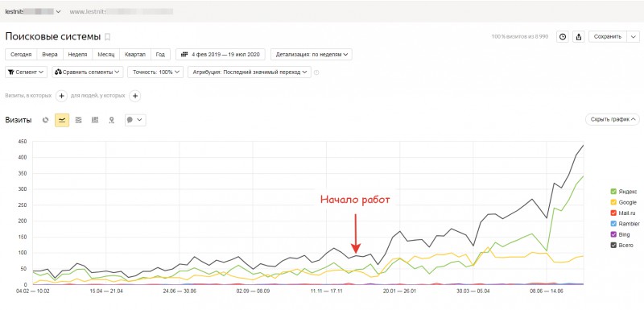
Task: Expand the Точность: 100% dropdown
Action: point(155,72)
